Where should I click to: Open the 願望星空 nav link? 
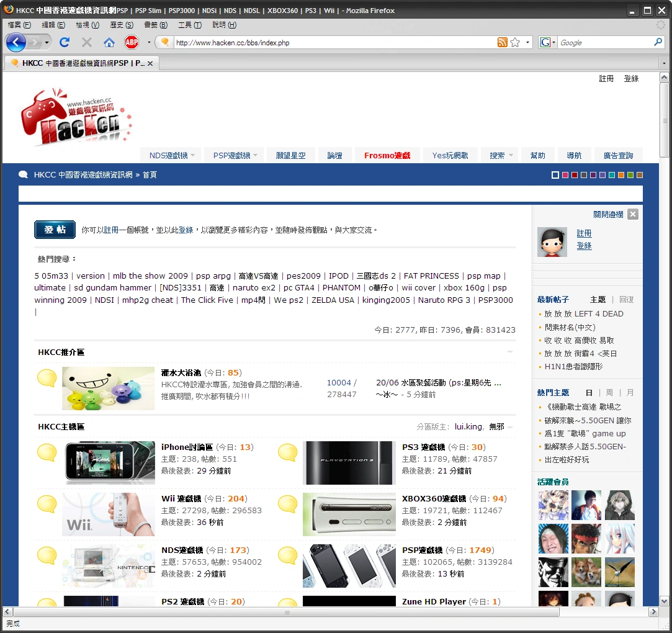[x=290, y=155]
